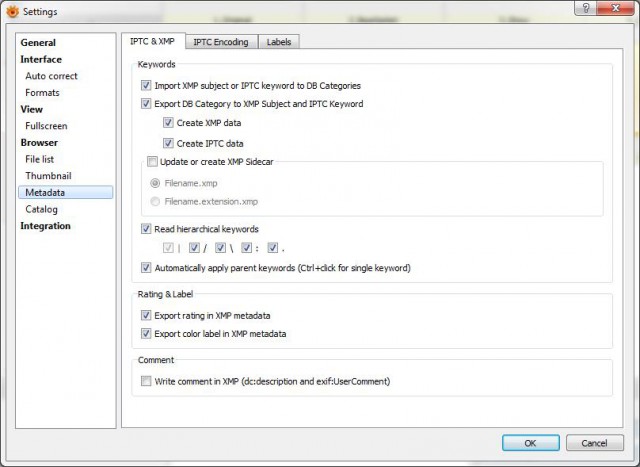Viewport: 640px width, 467px height.
Task: Uncheck Create XMP data
Action: pos(168,122)
